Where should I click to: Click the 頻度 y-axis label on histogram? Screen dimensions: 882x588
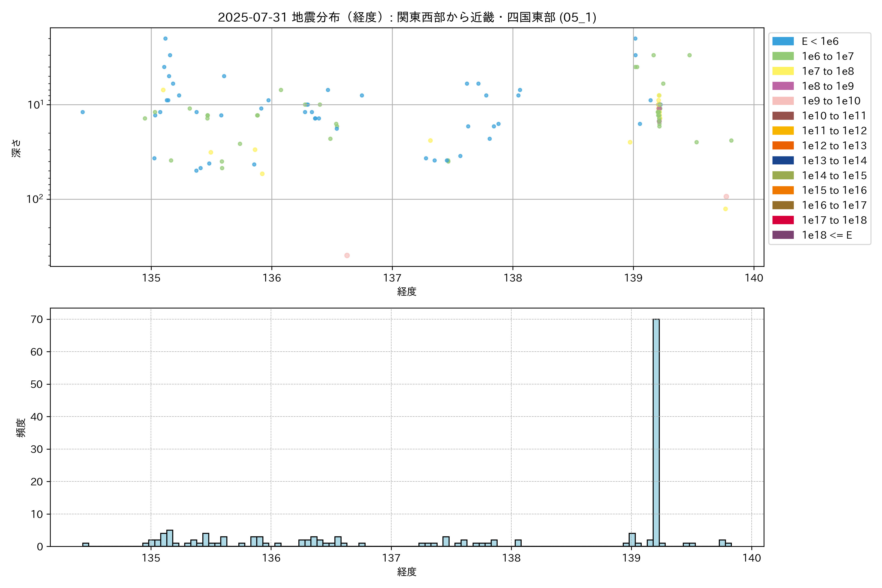tap(21, 428)
